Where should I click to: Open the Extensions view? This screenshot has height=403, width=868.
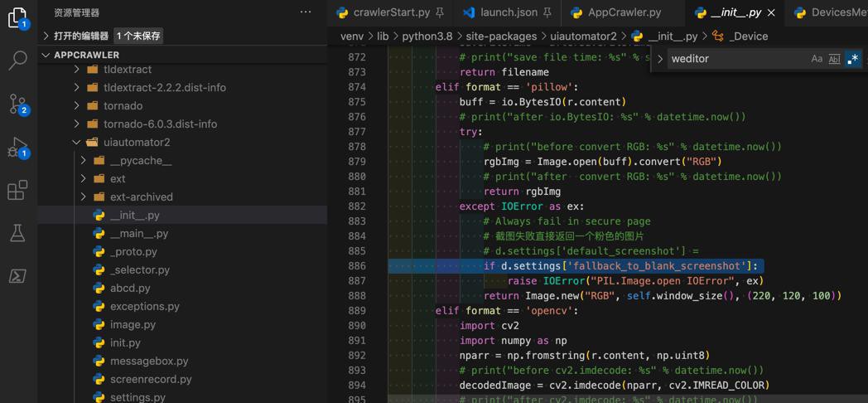17,190
